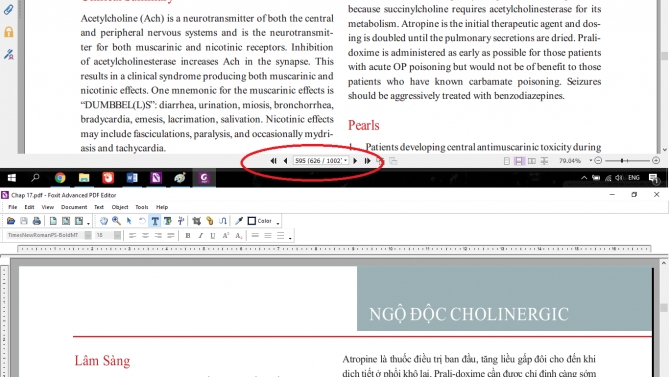Expand the page number dropdown 595 (626/1002)

coord(345,161)
